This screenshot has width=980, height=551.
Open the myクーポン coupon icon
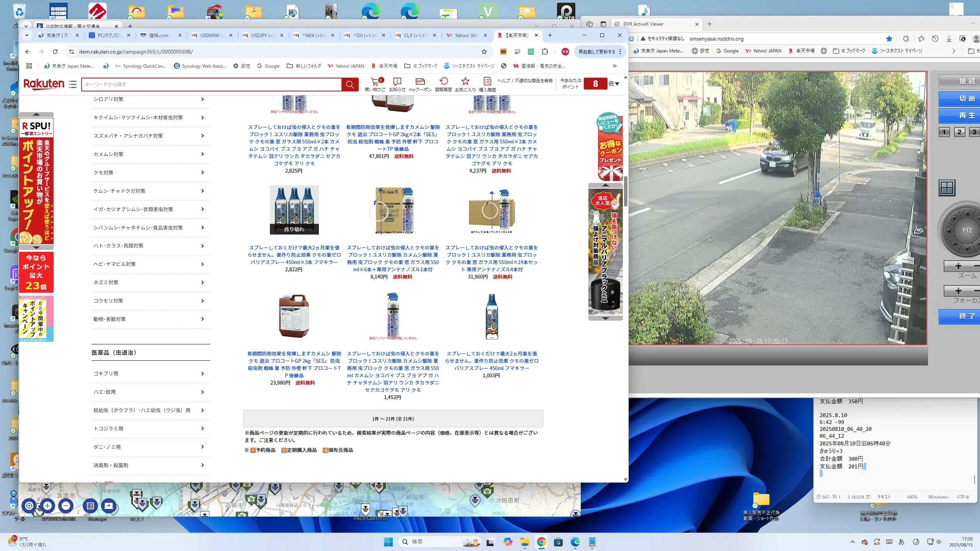[420, 81]
